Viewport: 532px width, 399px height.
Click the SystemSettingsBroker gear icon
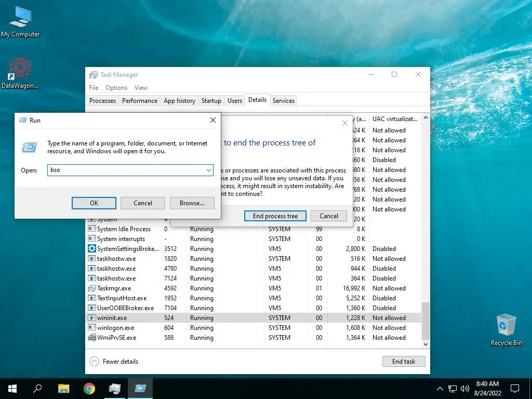[x=91, y=249]
